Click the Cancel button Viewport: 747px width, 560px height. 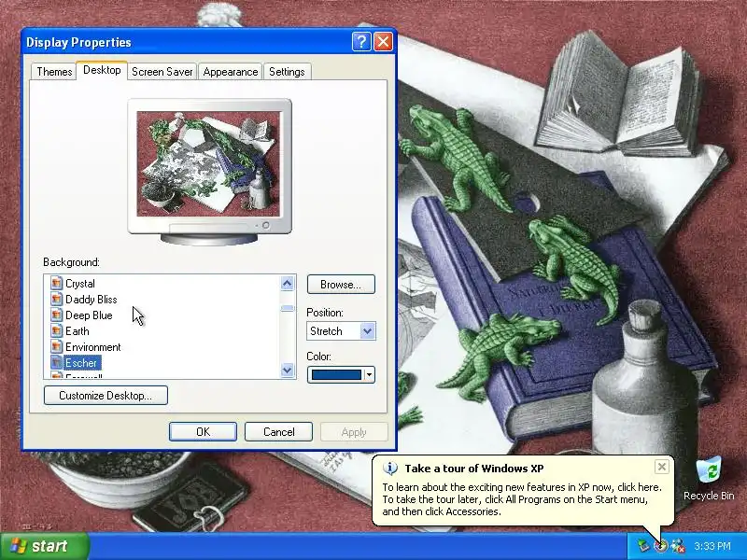point(278,432)
